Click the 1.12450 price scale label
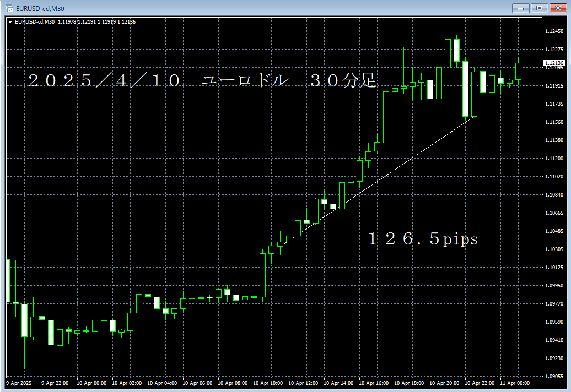This screenshot has width=571, height=392. point(554,31)
